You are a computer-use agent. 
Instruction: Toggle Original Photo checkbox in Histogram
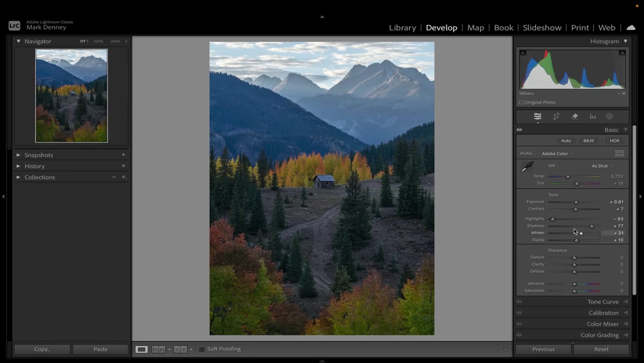click(521, 102)
